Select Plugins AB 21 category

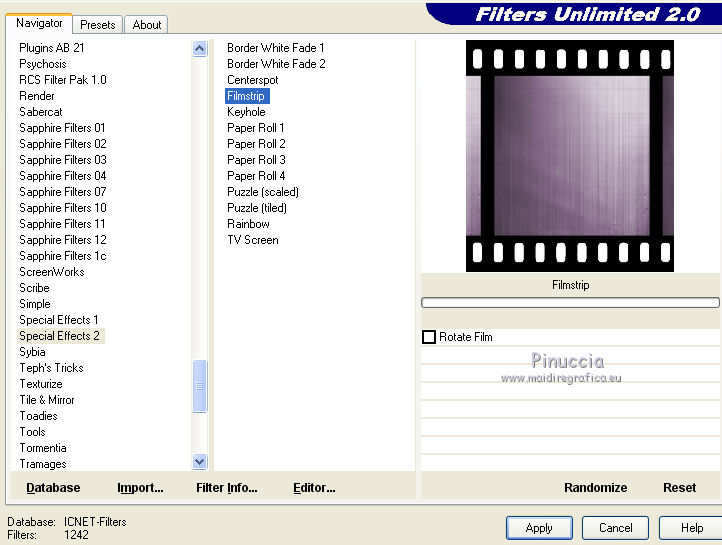tap(52, 48)
